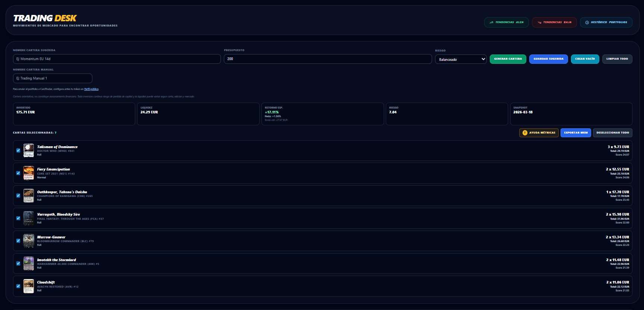Click the Talisman of Dominance card thumbnail
The image size is (644, 310).
point(29,150)
